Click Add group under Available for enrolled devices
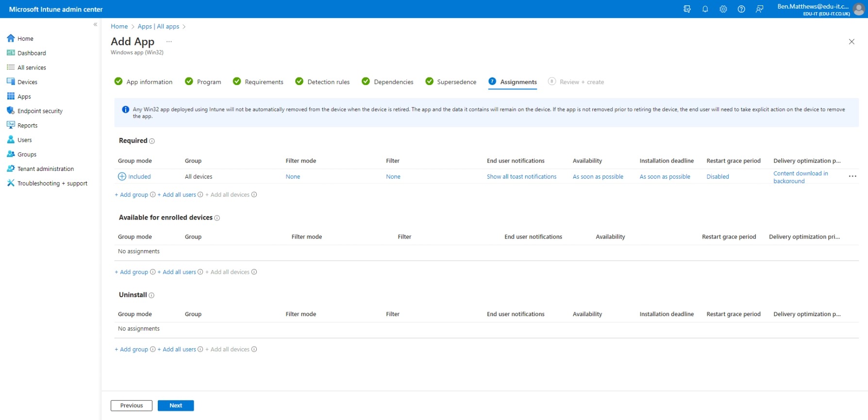This screenshot has width=868, height=420. click(x=132, y=272)
